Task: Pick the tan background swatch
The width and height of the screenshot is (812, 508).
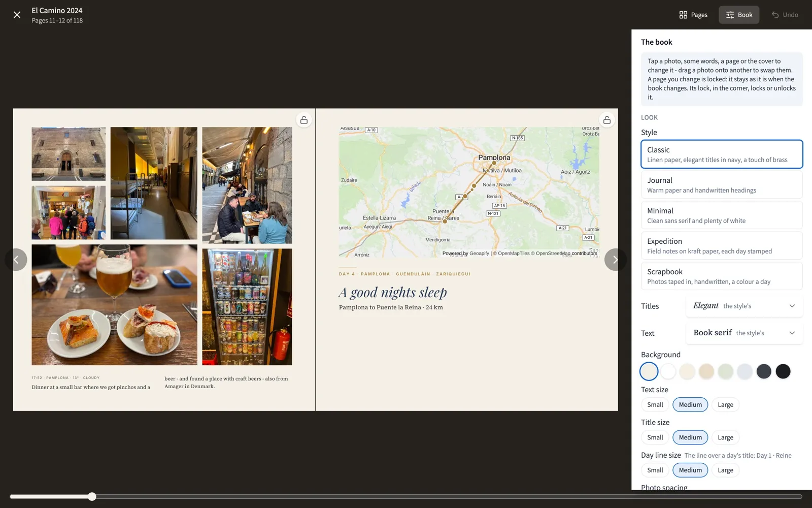Action: 706,371
